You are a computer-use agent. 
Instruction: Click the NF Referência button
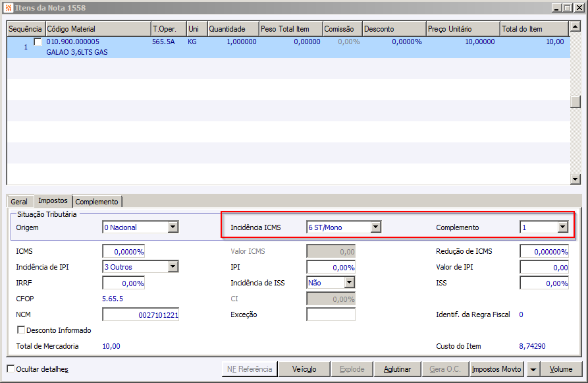[x=250, y=369]
